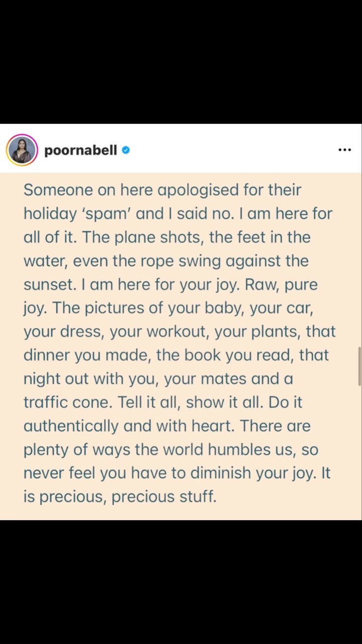
Task: Open poornabell's profile picture story
Action: [x=22, y=150]
